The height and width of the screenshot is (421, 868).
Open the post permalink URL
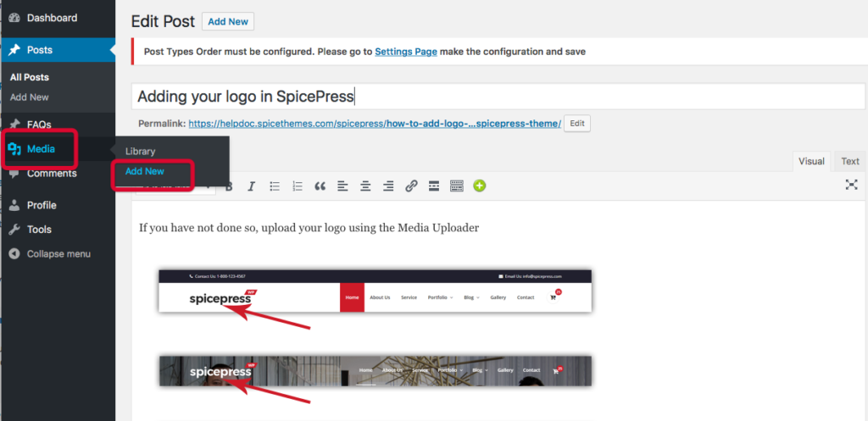point(375,124)
